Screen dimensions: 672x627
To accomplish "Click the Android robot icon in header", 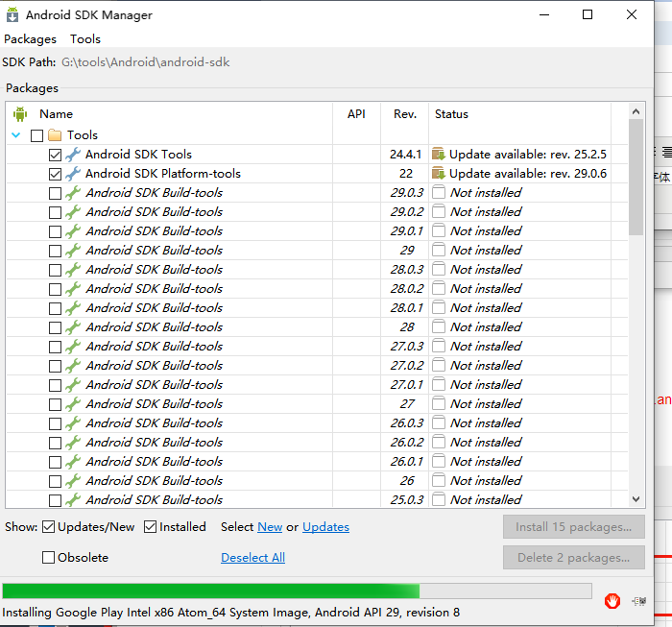I will [x=20, y=114].
